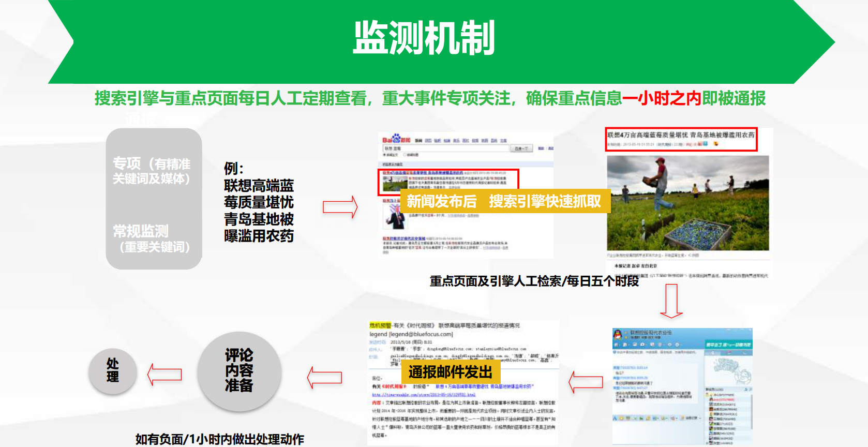868x447 pixels.
Task: Click red left arrow beside QQ window
Action: click(x=586, y=382)
